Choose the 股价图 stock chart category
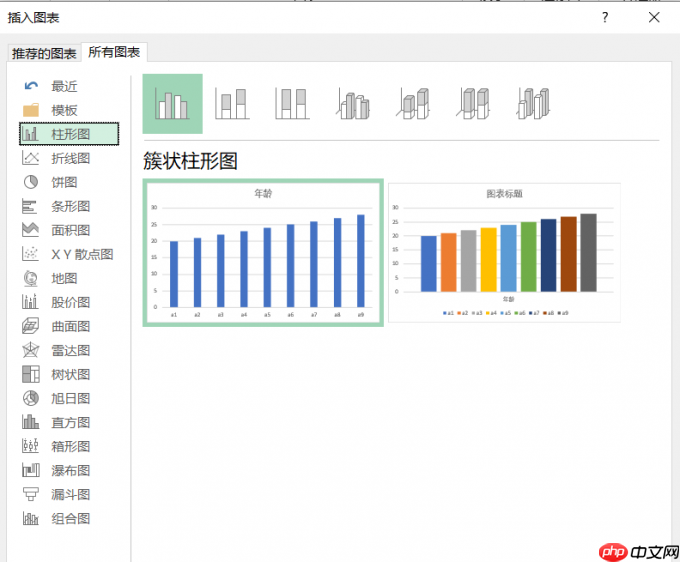Viewport: 680px width, 562px height. pos(69,302)
